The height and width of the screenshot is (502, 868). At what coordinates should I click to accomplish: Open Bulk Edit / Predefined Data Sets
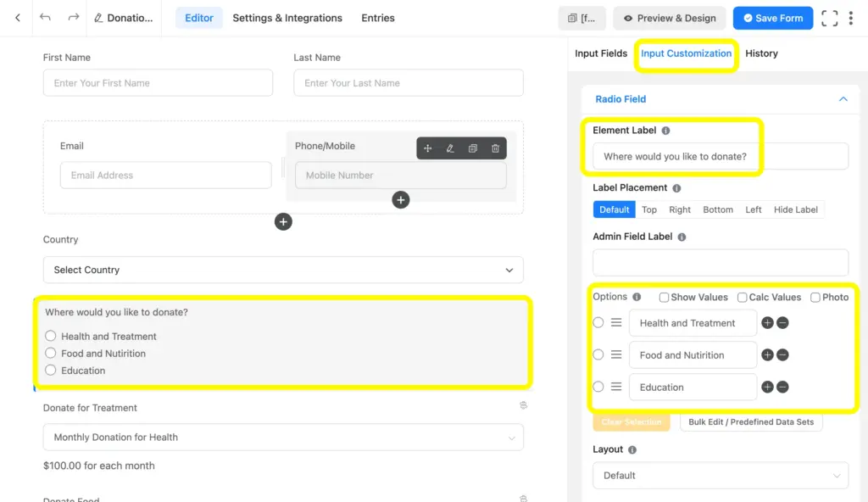[x=751, y=421]
